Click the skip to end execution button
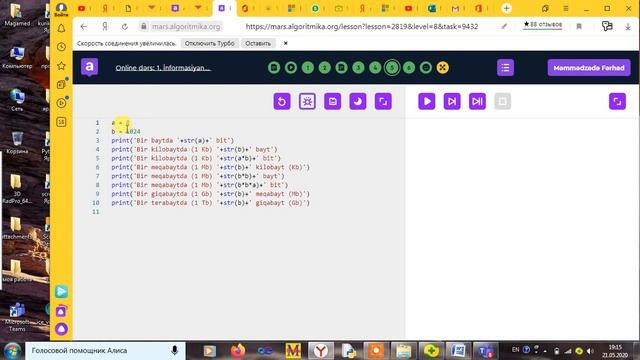The height and width of the screenshot is (360, 640). point(477,101)
